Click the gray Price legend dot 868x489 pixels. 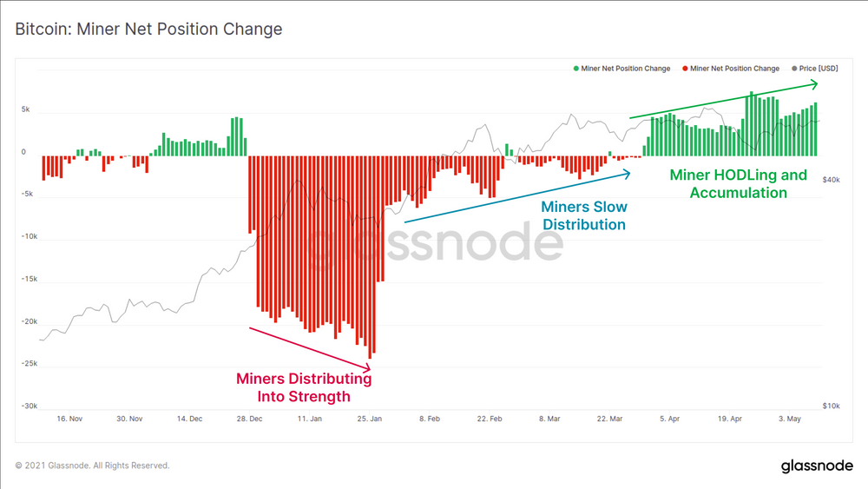(x=794, y=69)
